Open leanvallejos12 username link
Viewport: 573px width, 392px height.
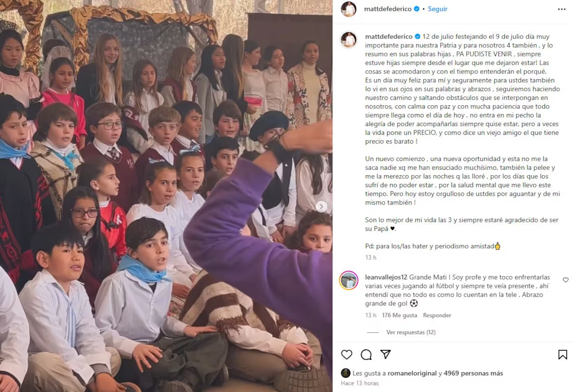tap(386, 277)
